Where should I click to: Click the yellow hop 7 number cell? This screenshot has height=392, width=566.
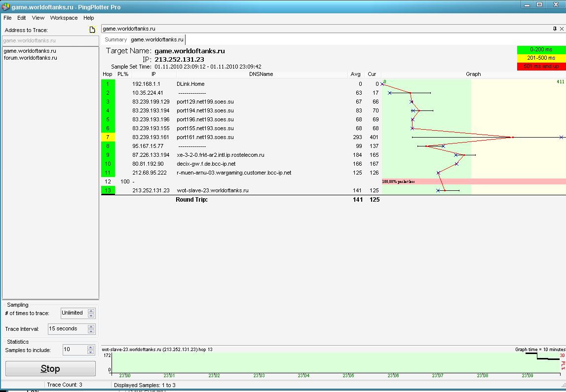[x=108, y=137]
